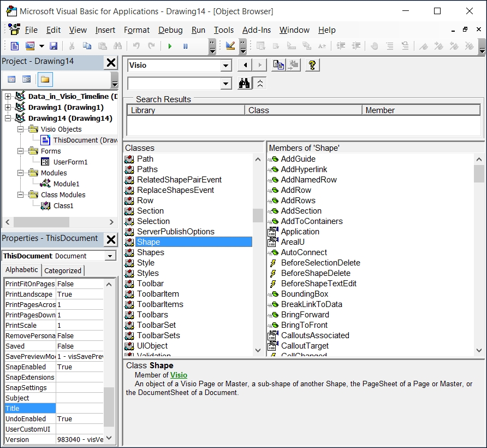This screenshot has width=487, height=448.
Task: Click the Classes list vertical scrollbar thumb
Action: pyautogui.click(x=258, y=215)
